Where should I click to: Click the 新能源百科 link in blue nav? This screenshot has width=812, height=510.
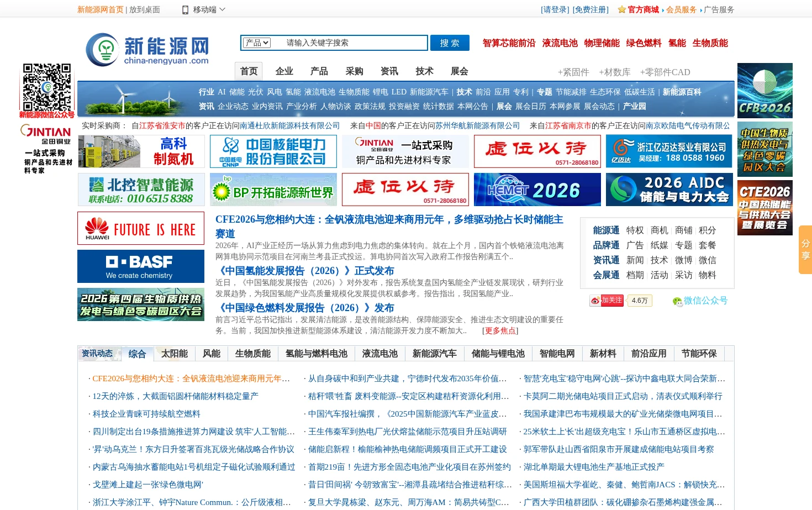pos(682,92)
